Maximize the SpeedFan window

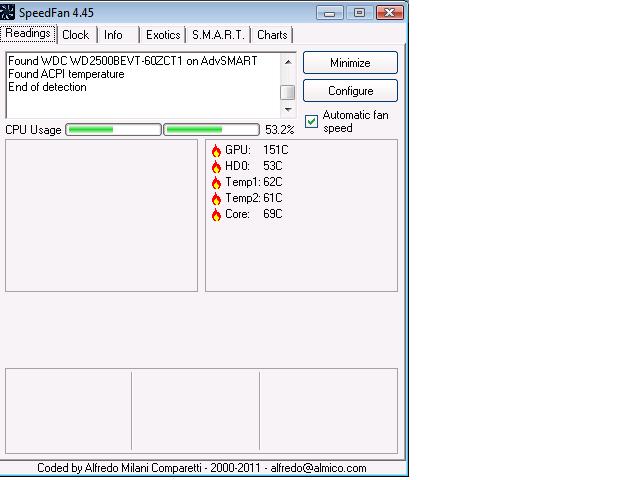click(359, 13)
